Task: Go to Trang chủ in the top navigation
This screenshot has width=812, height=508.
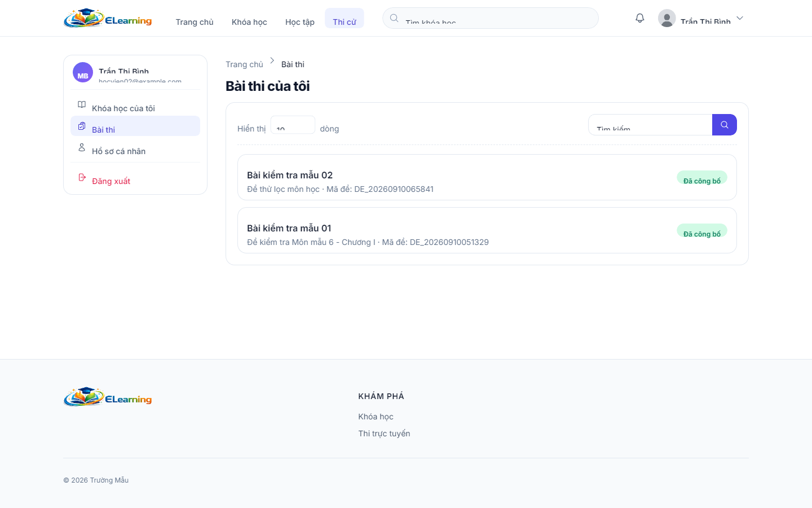Action: point(195,22)
